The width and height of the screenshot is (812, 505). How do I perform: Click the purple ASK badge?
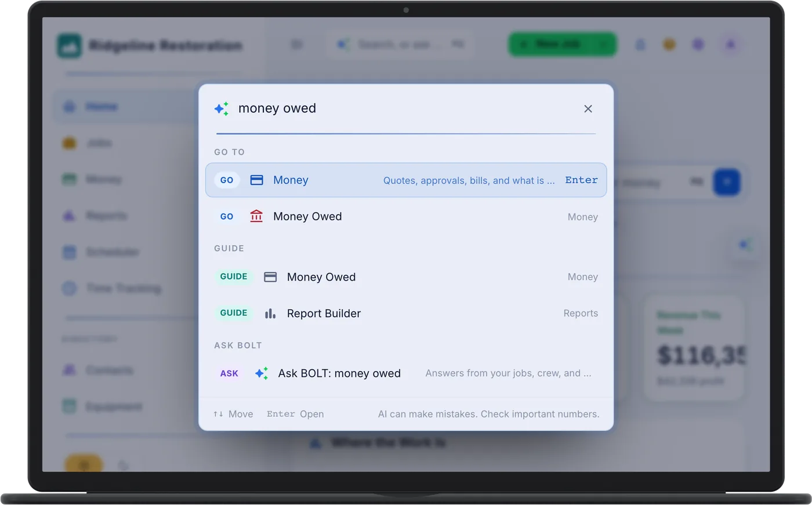pos(229,373)
